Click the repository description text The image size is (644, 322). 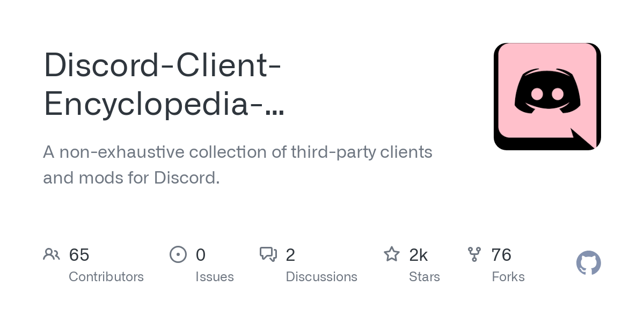pyautogui.click(x=238, y=165)
